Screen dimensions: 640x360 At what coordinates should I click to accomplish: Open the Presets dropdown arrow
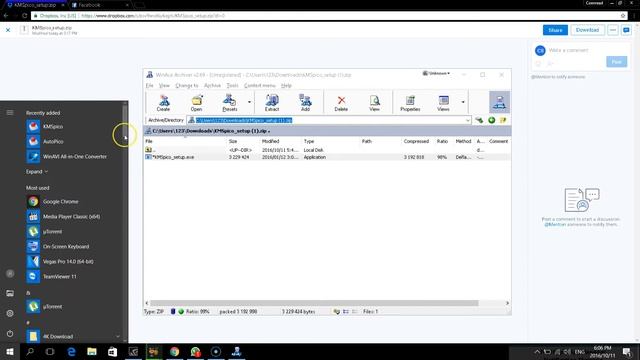(x=249, y=102)
